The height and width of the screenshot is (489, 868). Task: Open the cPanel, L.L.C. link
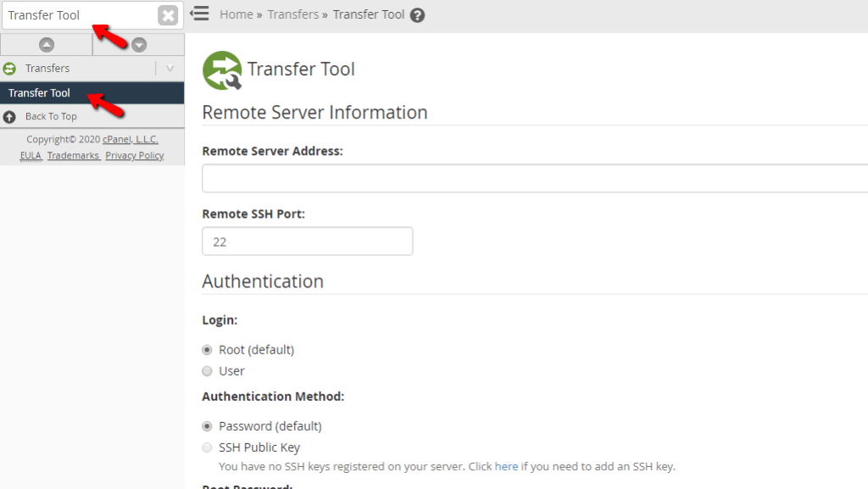pyautogui.click(x=130, y=139)
